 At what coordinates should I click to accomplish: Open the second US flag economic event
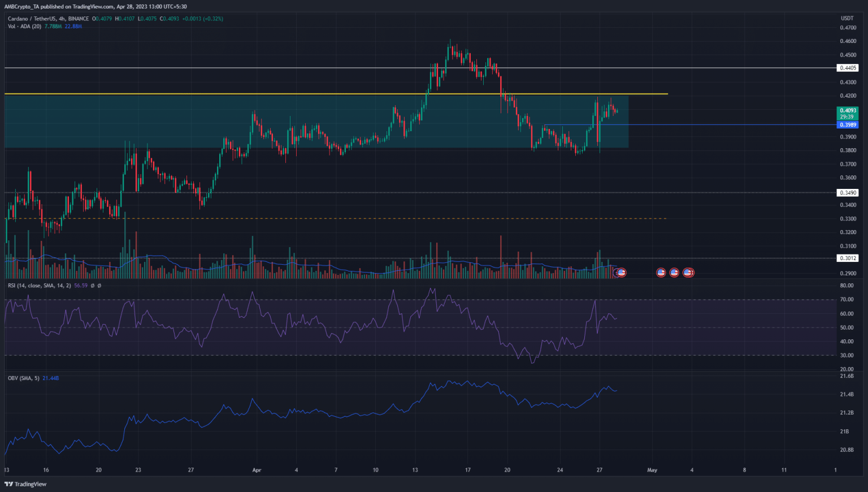(x=661, y=273)
